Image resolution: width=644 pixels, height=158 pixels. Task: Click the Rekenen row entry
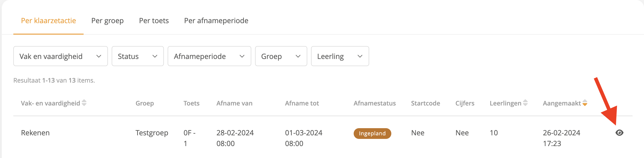35,133
